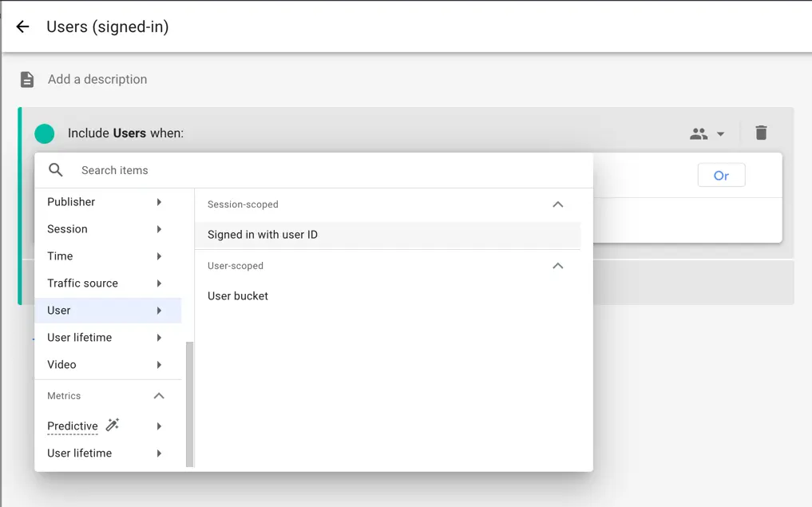The width and height of the screenshot is (812, 507).
Task: Click the search magnifier icon
Action: (56, 170)
